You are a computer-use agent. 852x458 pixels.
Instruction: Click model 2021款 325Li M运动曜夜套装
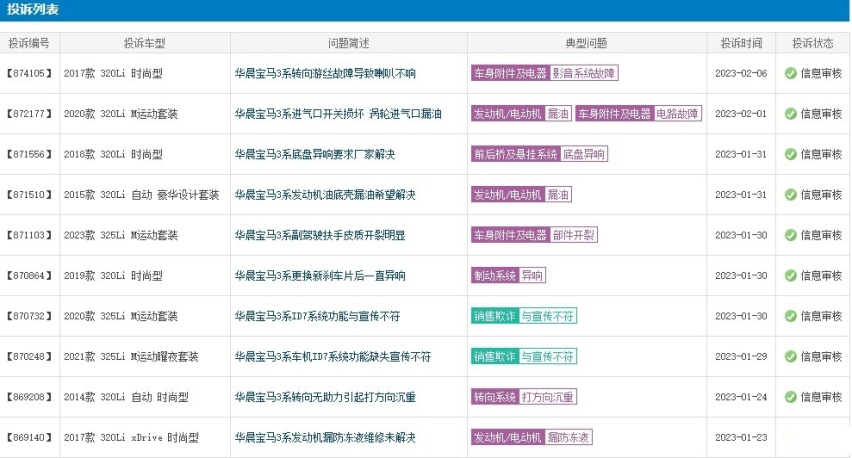(x=131, y=356)
